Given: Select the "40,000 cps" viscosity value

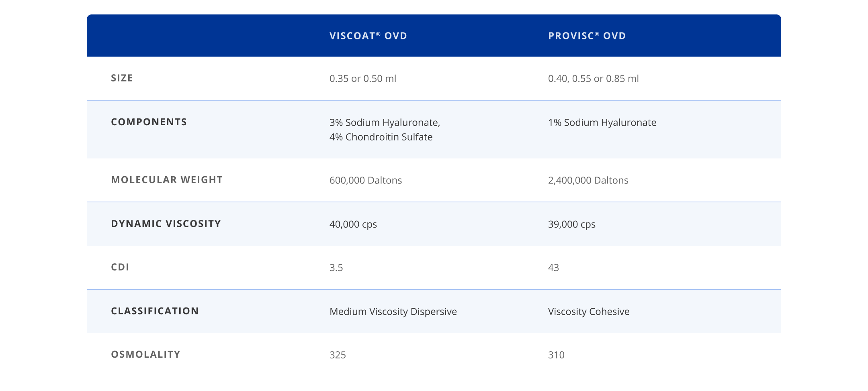Looking at the screenshot, I should tap(353, 224).
